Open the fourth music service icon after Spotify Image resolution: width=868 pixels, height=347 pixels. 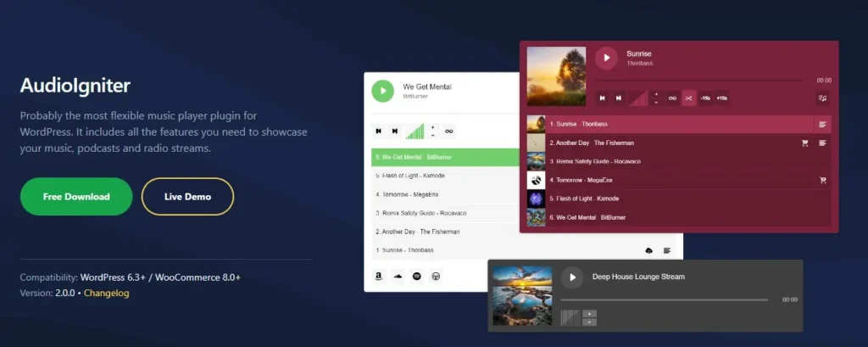[x=436, y=276]
